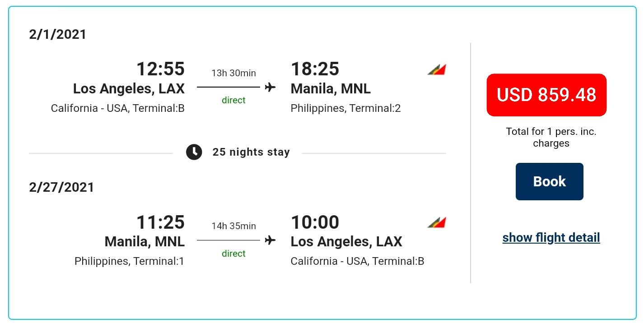Click the clock icon beside nights stay
This screenshot has width=644, height=323.
pos(194,152)
